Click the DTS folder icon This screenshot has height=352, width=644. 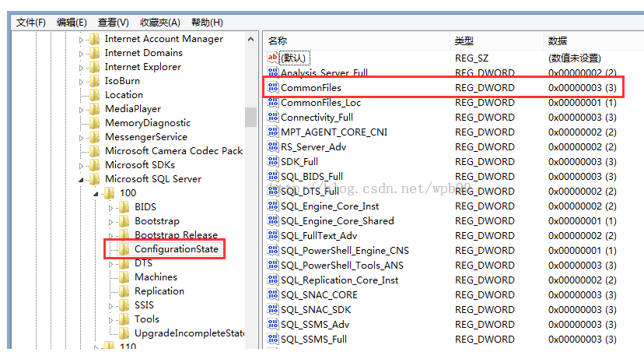pos(124,263)
